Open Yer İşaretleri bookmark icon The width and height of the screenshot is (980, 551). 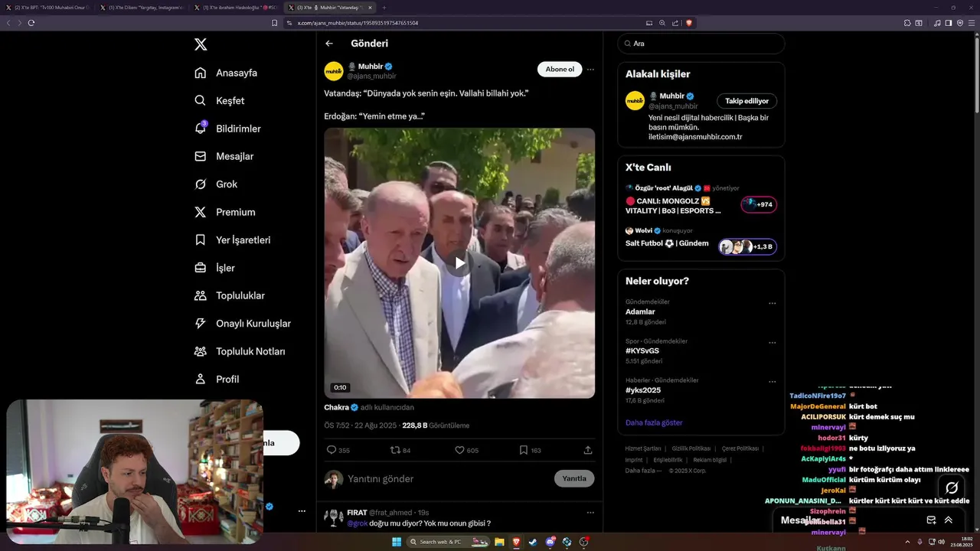(200, 240)
